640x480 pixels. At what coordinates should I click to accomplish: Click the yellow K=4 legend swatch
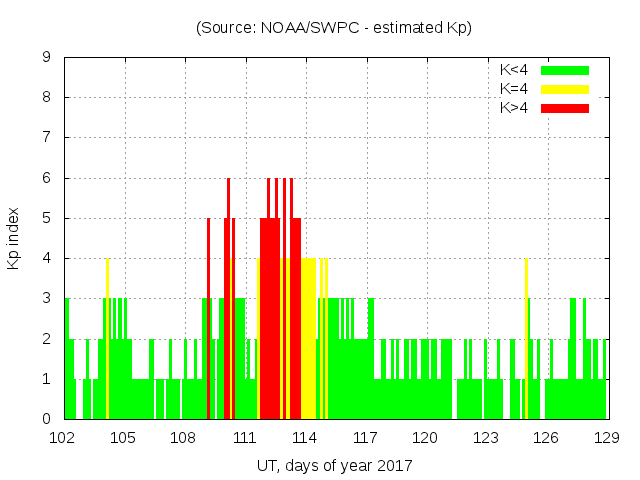pyautogui.click(x=565, y=89)
